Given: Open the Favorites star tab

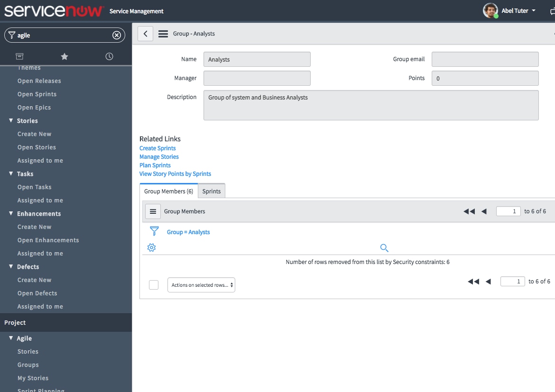Looking at the screenshot, I should click(65, 56).
